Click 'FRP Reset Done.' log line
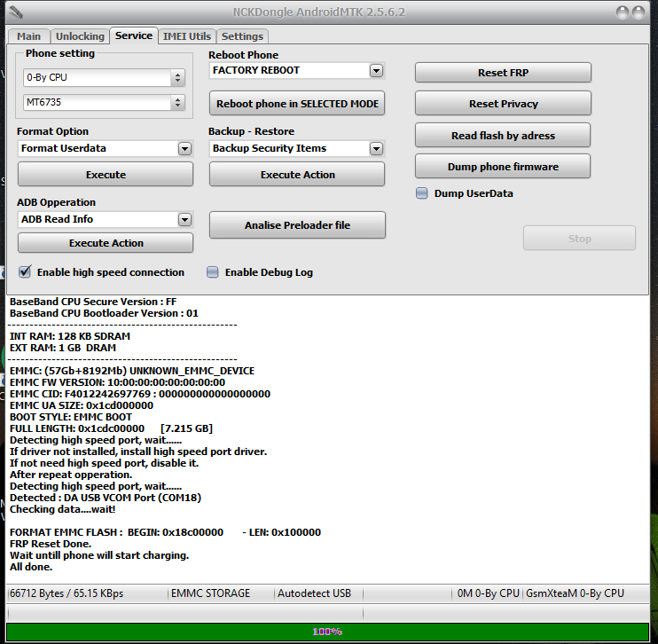Image resolution: width=658 pixels, height=644 pixels. (x=51, y=544)
